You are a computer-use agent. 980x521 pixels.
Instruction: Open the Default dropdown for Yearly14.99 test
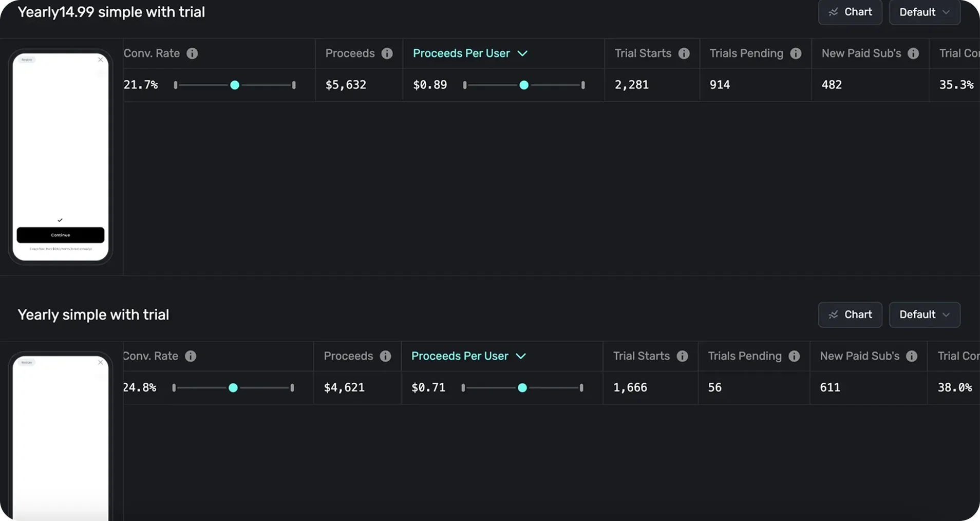point(924,12)
